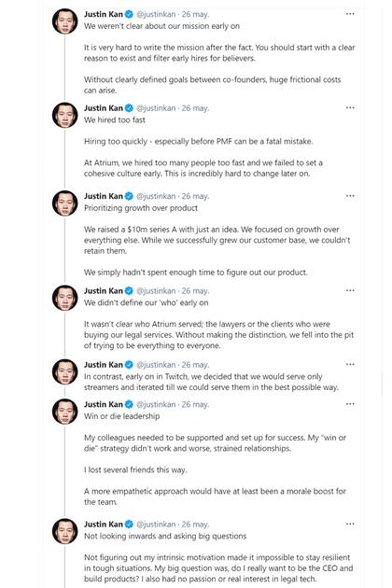Viewport: 392px width, 588px height.
Task: Open more options on 'Prioritizing growth over product' tweet
Action: [x=350, y=196]
